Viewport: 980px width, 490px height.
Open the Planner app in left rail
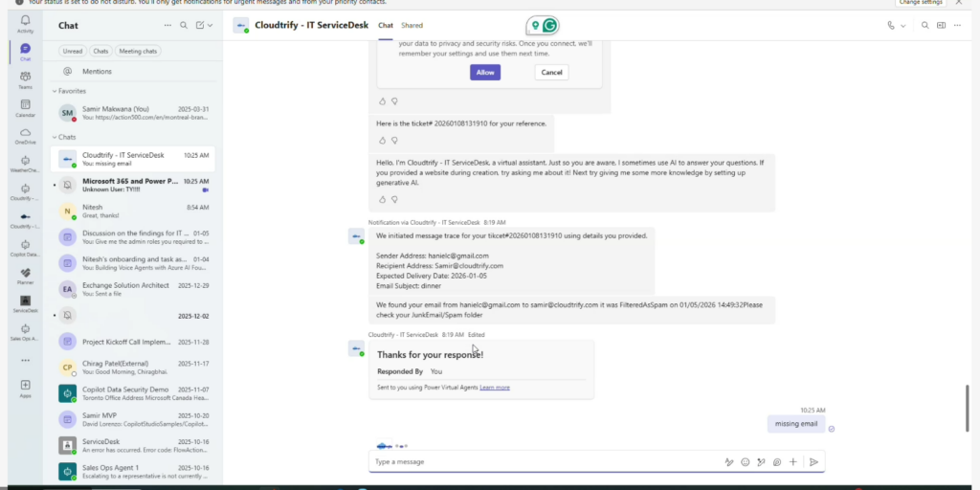pos(25,277)
